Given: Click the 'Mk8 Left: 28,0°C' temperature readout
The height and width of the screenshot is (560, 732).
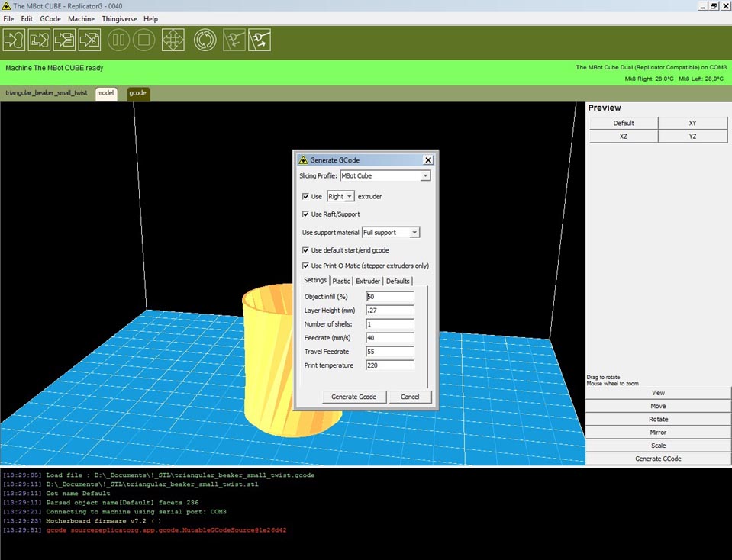Looking at the screenshot, I should [x=701, y=79].
